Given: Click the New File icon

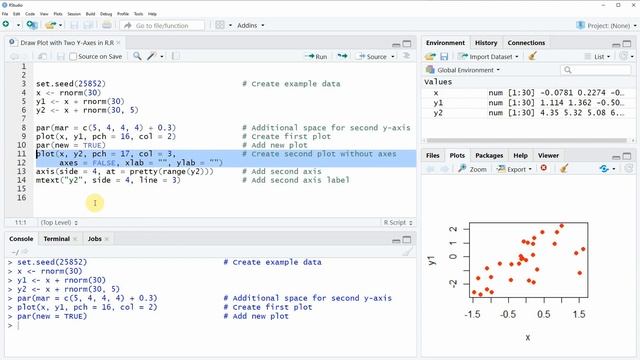Looking at the screenshot, I should click(6, 25).
